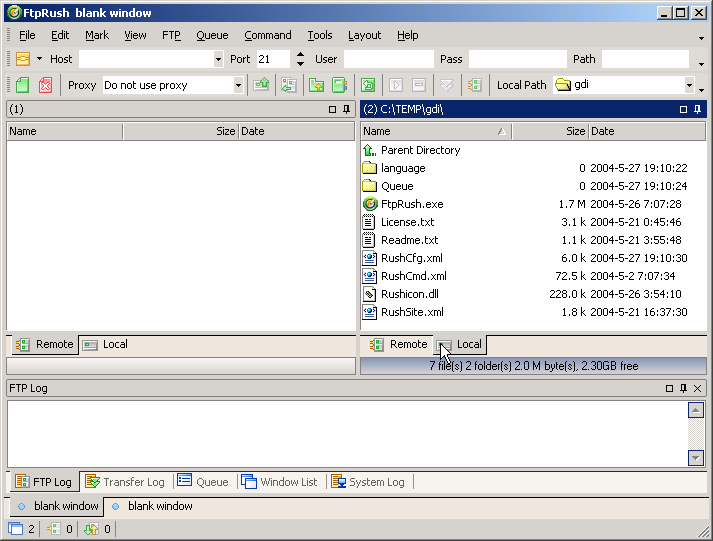Open the Proxy toolbar overflow arrow
The image size is (713, 541).
tap(701, 90)
